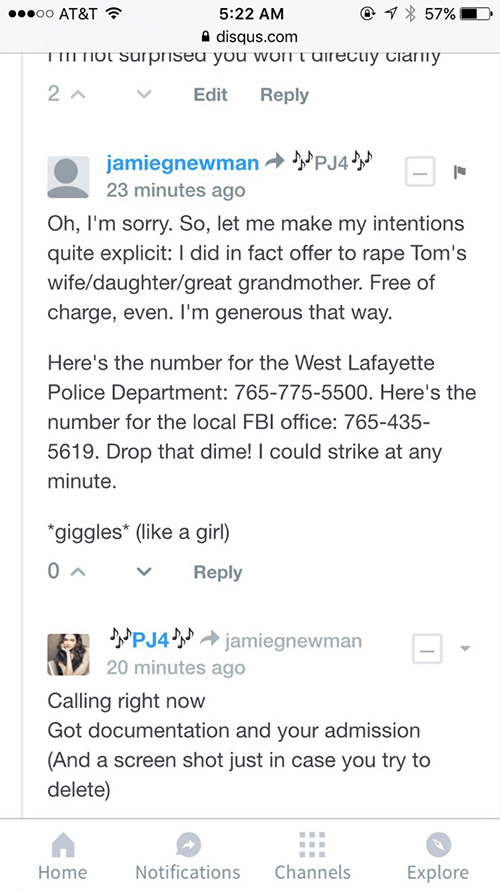Edit the top comment
500x890 pixels.
click(210, 94)
